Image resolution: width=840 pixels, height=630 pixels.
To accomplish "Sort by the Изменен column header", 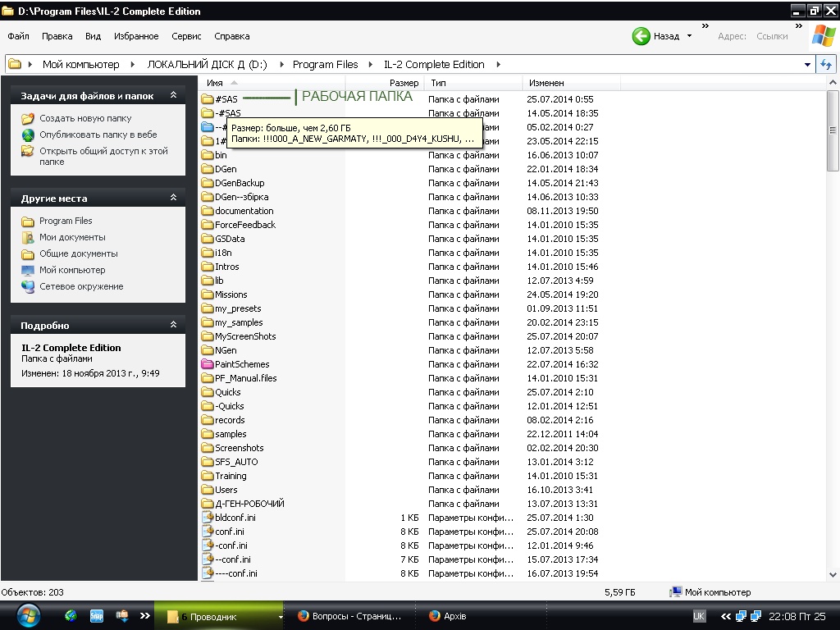I will (x=571, y=83).
